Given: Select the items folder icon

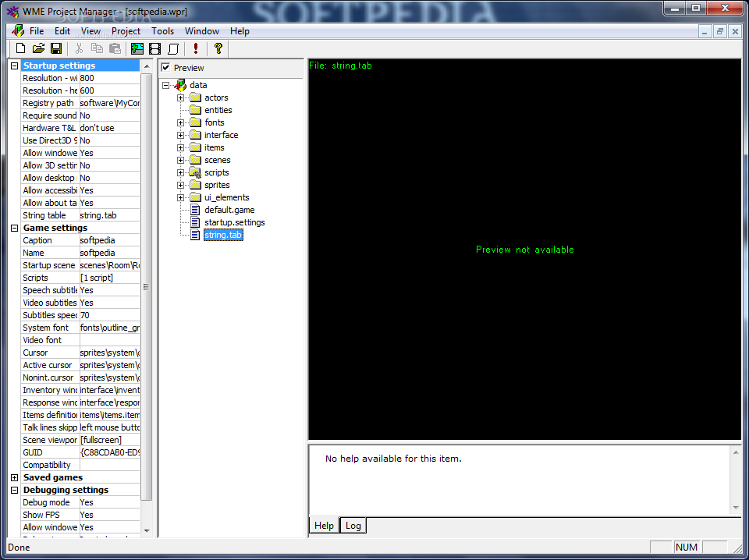Looking at the screenshot, I should point(195,147).
